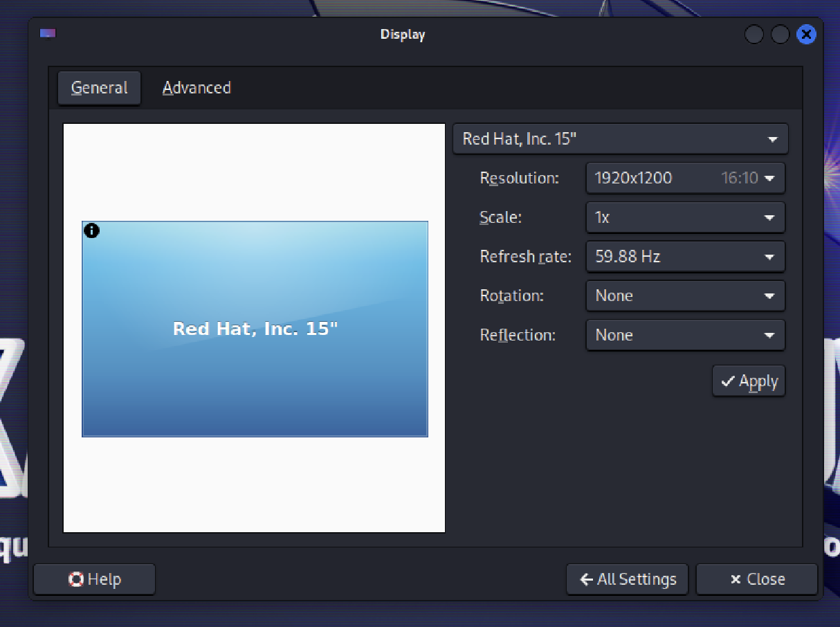Click the display icon in the title bar
This screenshot has width=840, height=627.
(x=48, y=33)
